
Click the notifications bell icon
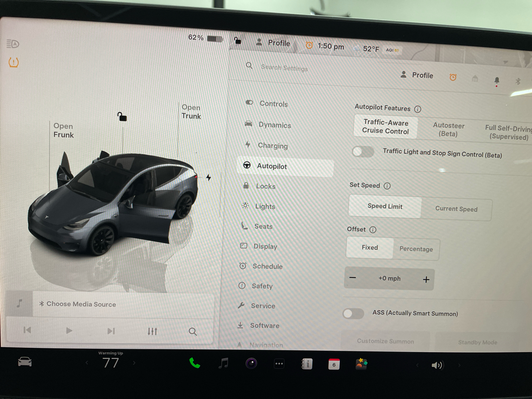tap(496, 80)
